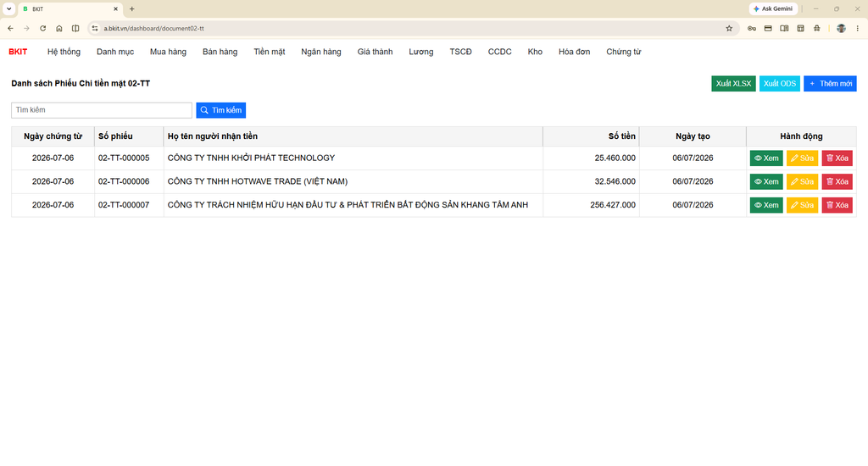This screenshot has width=868, height=466.
Task: View site information in address bar
Action: (x=95, y=28)
